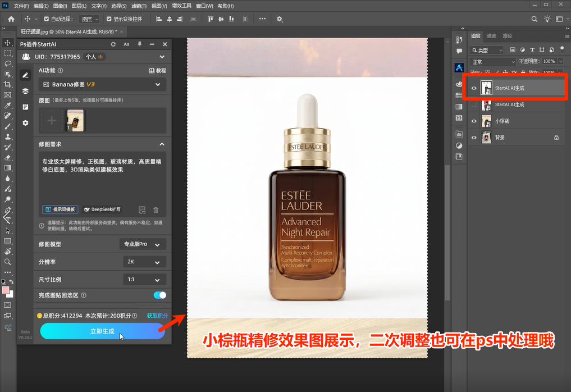Select the Eyedropper tool

(7, 105)
